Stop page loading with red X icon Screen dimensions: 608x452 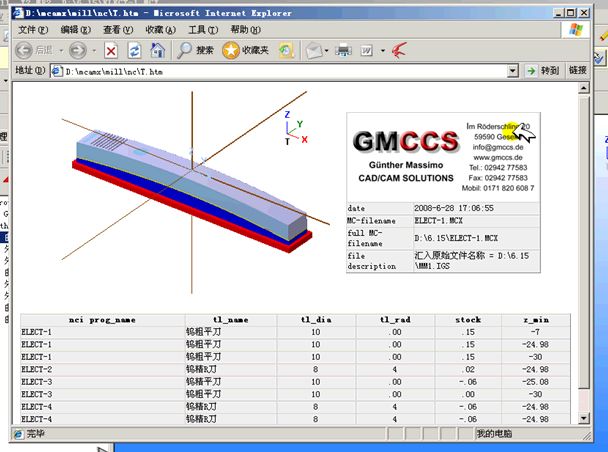(111, 51)
